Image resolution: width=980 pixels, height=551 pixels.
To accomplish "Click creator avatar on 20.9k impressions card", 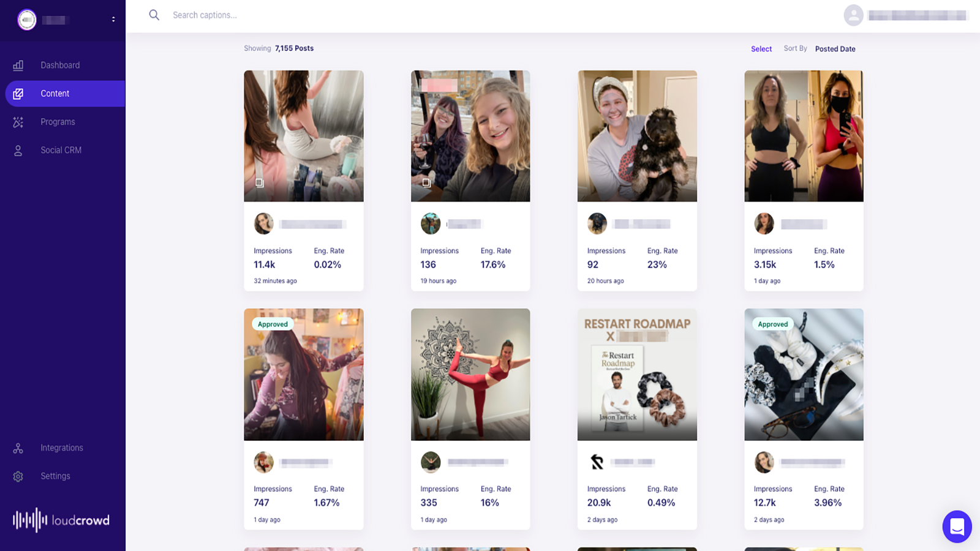I will click(597, 462).
